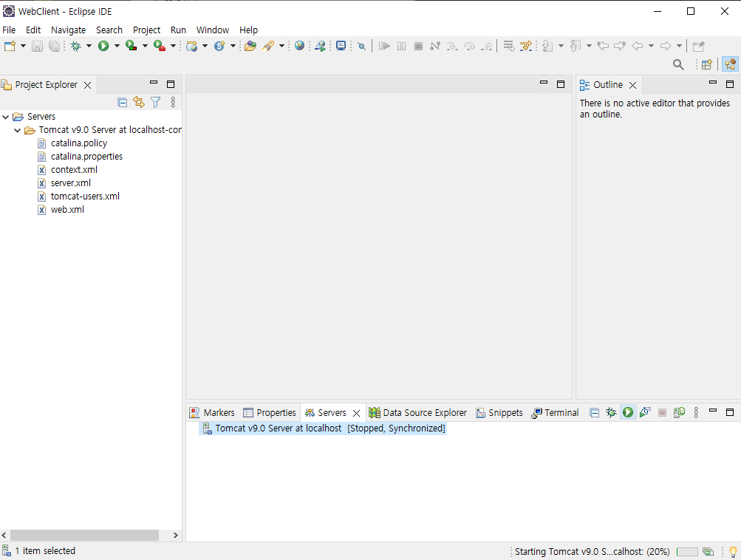This screenshot has width=741, height=560.
Task: Click the Coverage run icon
Action: pyautogui.click(x=131, y=46)
